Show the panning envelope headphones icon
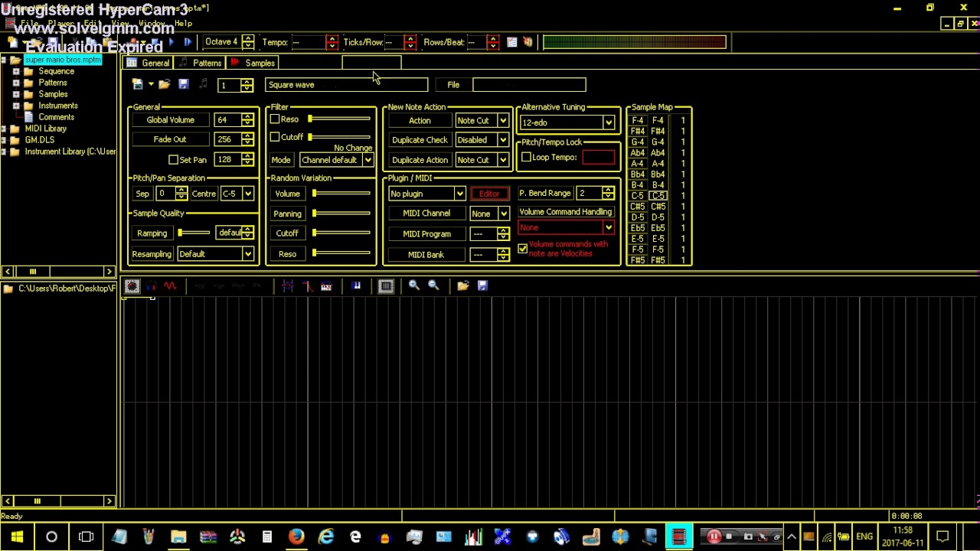The image size is (980, 551). click(151, 286)
